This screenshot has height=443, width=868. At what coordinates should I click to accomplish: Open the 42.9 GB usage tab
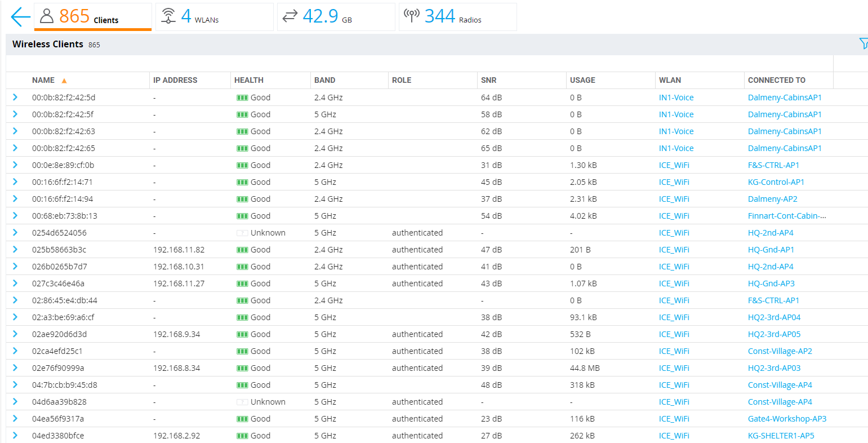pyautogui.click(x=336, y=17)
